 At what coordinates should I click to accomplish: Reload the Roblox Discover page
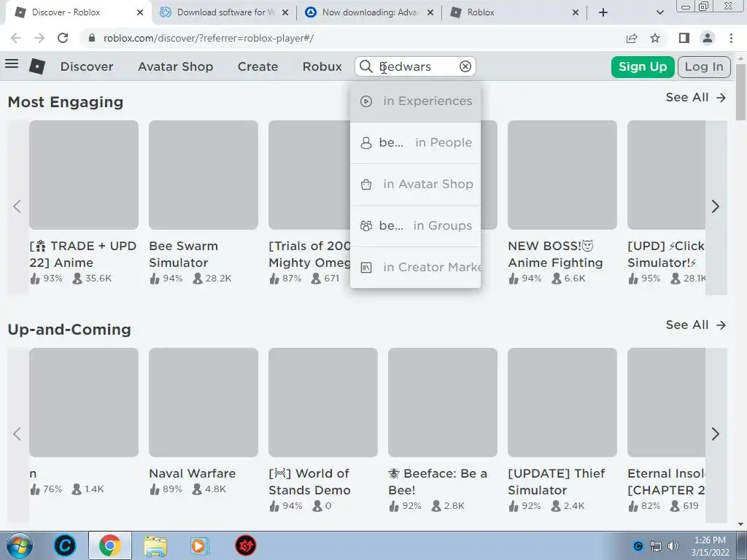coord(63,38)
